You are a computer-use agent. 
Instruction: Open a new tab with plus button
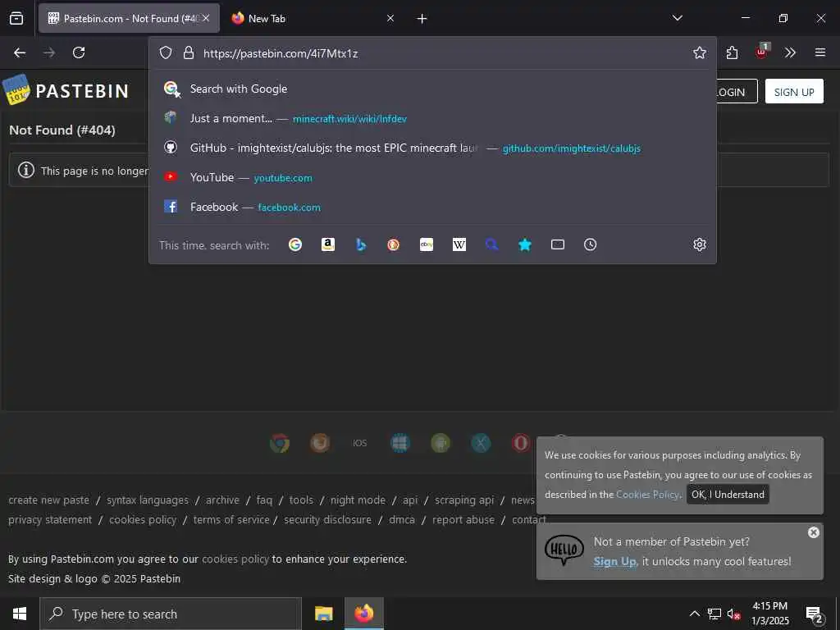point(422,19)
